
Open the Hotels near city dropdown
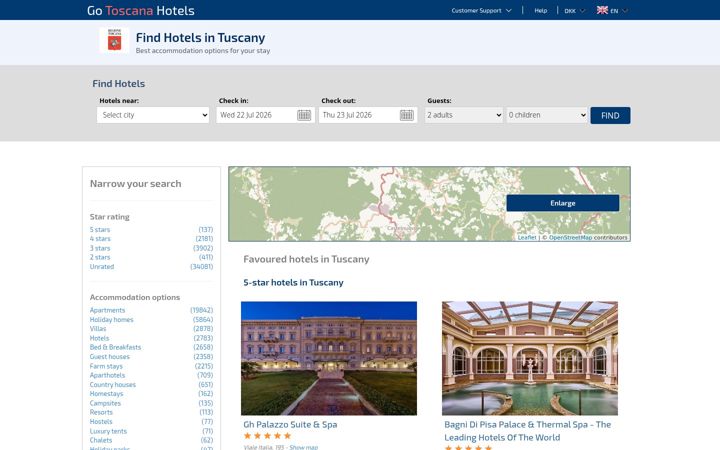tap(153, 115)
